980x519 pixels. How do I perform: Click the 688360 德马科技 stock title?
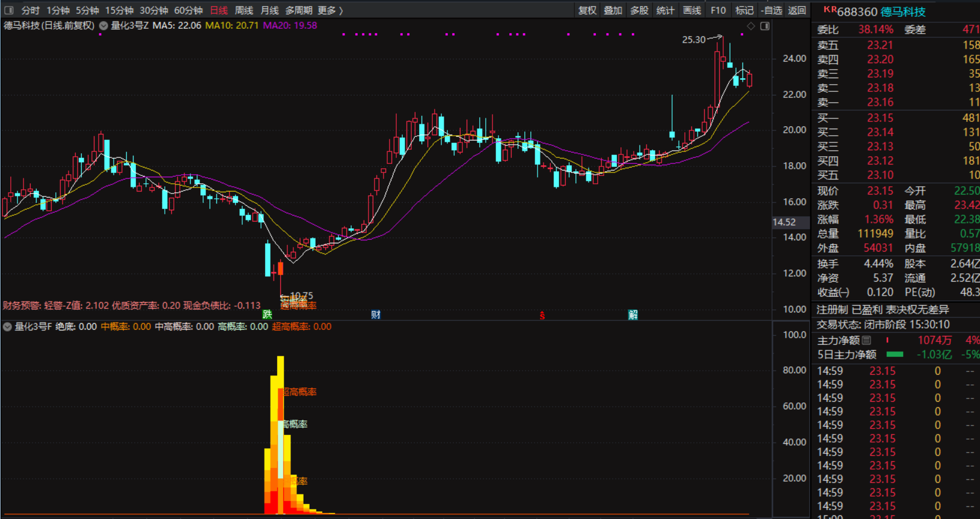(x=881, y=12)
